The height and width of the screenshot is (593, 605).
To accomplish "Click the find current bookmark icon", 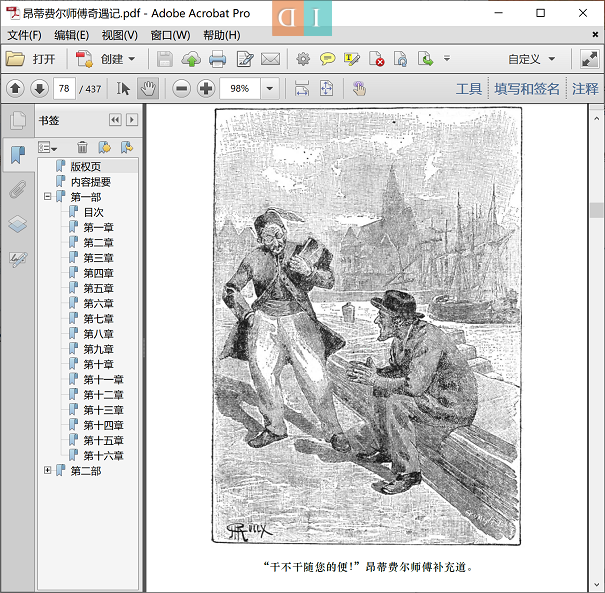I will click(x=127, y=147).
